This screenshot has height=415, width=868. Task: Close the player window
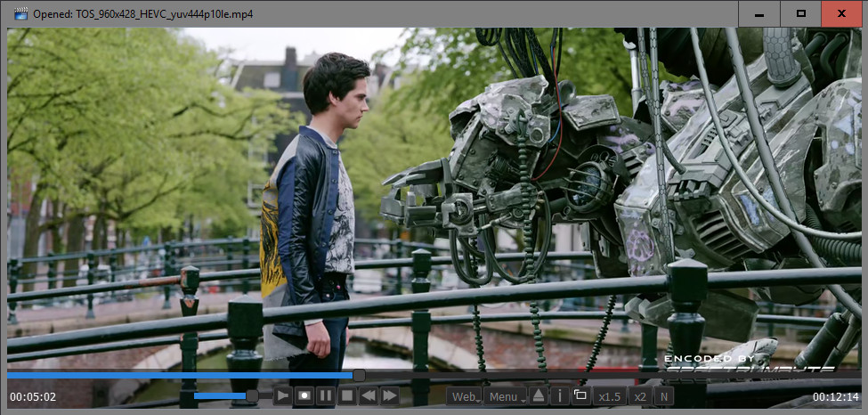pyautogui.click(x=841, y=14)
